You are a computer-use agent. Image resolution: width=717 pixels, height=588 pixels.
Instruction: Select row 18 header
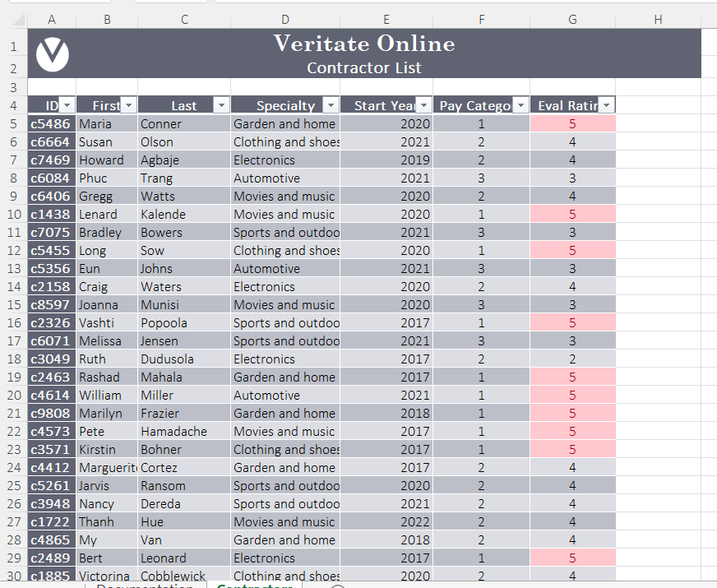click(14, 359)
